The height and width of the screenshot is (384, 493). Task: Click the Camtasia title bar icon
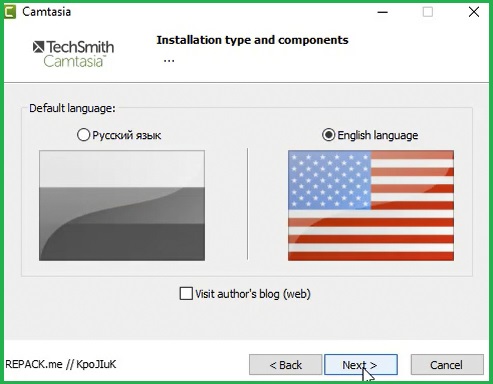[10, 12]
